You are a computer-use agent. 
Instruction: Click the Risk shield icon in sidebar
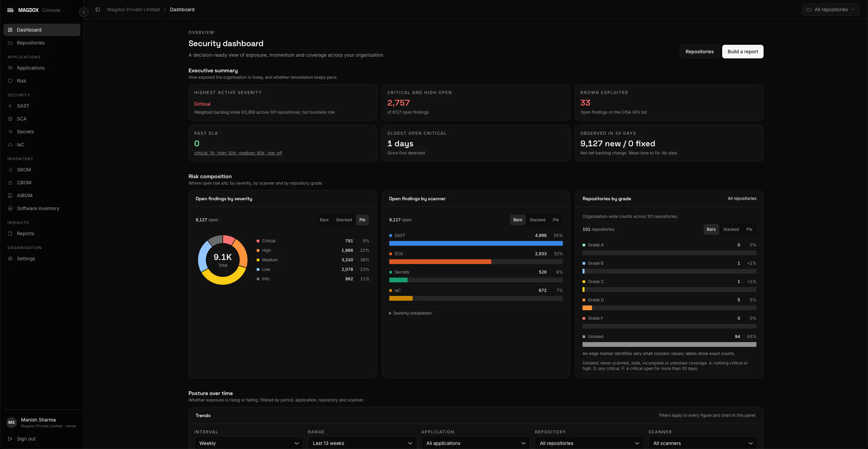[x=10, y=81]
